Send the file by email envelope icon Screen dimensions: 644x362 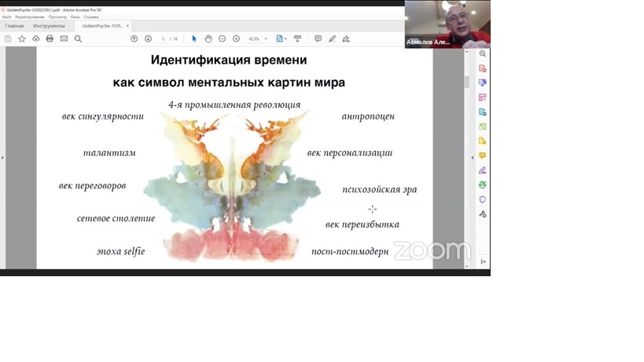(x=64, y=39)
